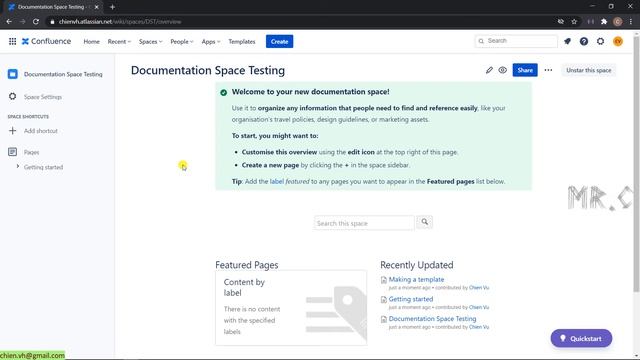640x360 pixels.
Task: Expand the Spaces dropdown menu
Action: pos(150,42)
